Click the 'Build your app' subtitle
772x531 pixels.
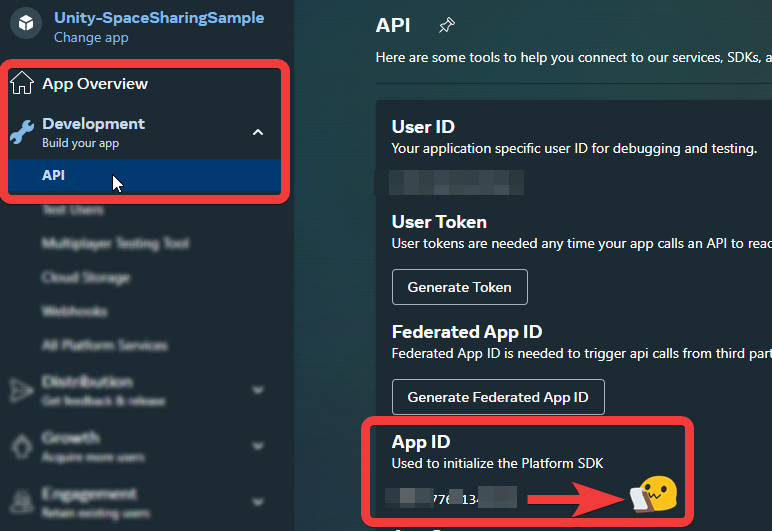pos(80,143)
